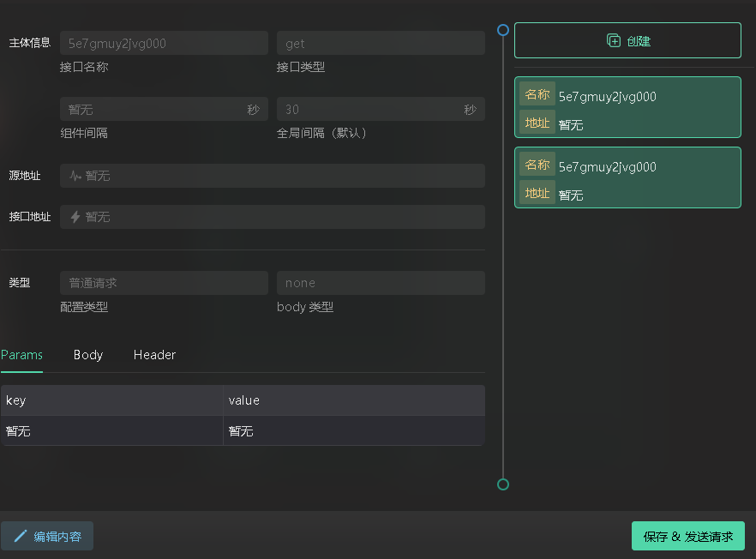Select the second 5e7gmuy2jvg000 request card
756x559 pixels.
pos(627,178)
